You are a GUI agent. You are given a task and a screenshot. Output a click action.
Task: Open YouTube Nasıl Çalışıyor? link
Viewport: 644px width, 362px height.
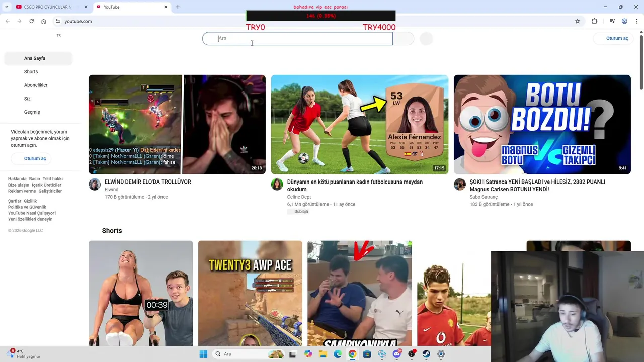[x=32, y=213]
